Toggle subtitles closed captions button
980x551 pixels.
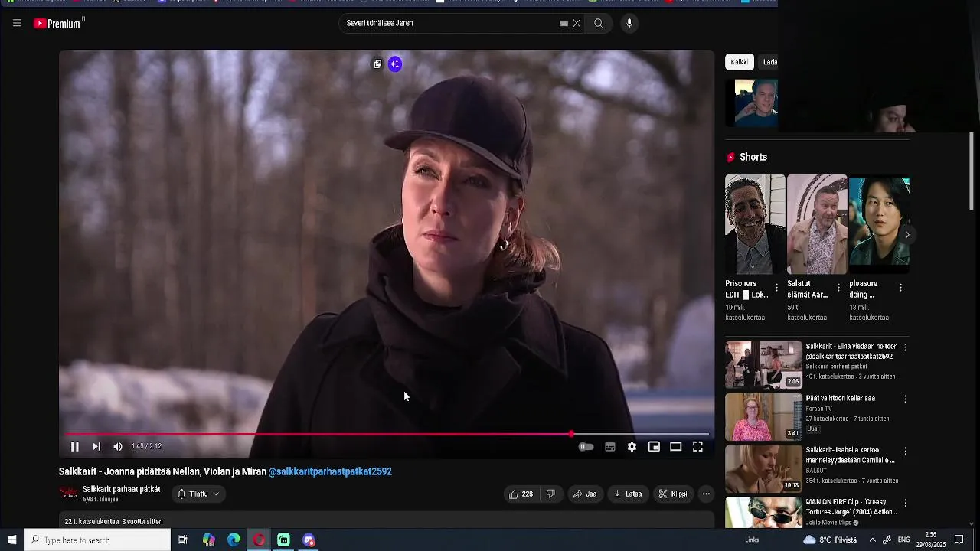click(x=610, y=447)
